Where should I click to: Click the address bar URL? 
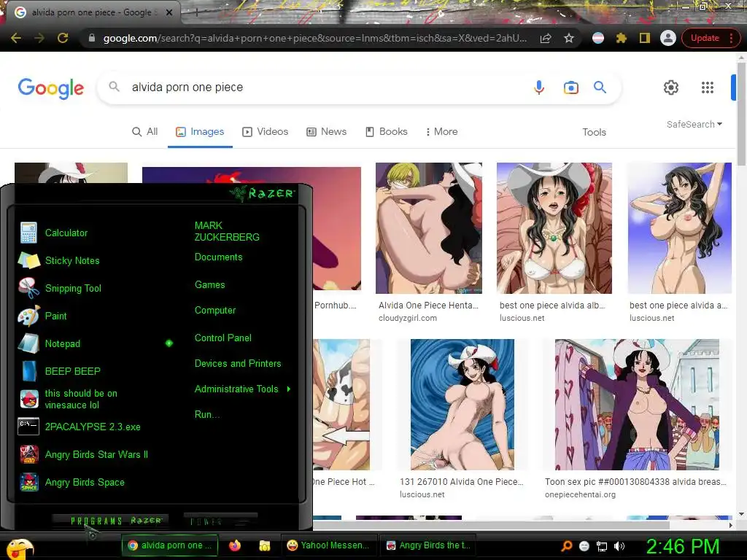[x=315, y=38]
